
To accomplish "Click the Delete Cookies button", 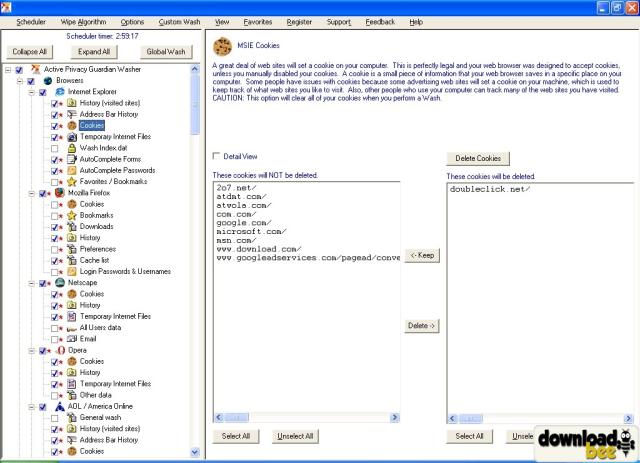I will tap(478, 158).
